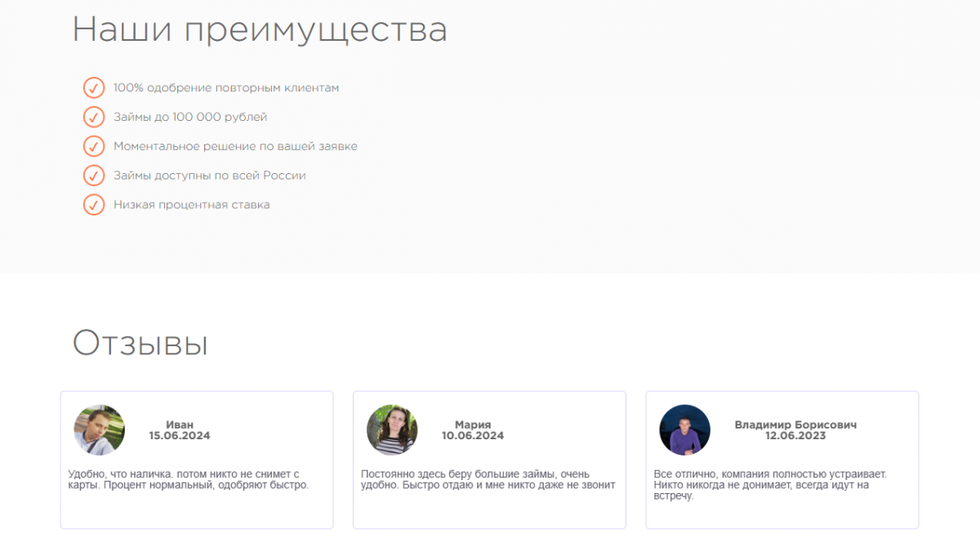Click the reviewer name "Мария"
The width and height of the screenshot is (980, 560).
pyautogui.click(x=473, y=424)
